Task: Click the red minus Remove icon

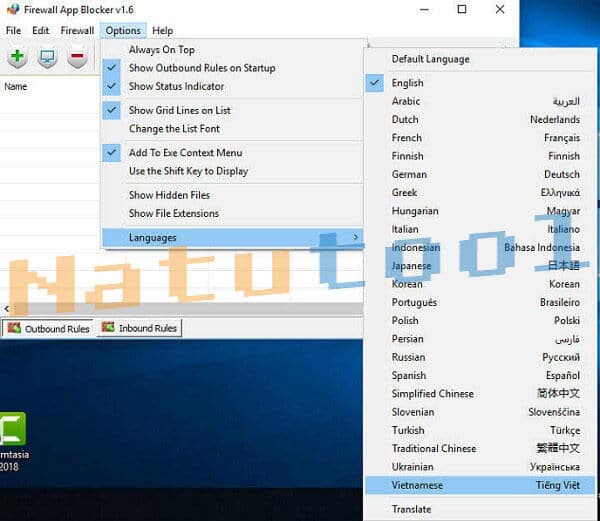Action: pos(77,58)
